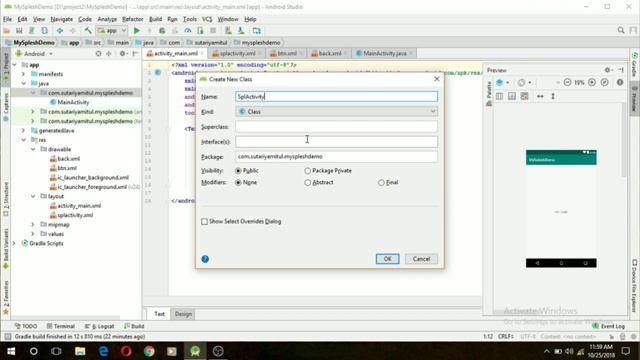
Task: Switch to the Design tab
Action: (x=183, y=314)
